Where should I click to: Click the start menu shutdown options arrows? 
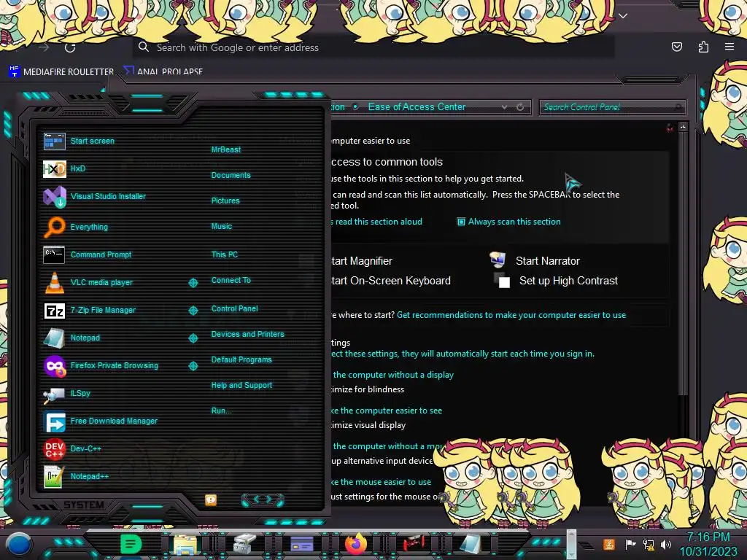point(263,499)
